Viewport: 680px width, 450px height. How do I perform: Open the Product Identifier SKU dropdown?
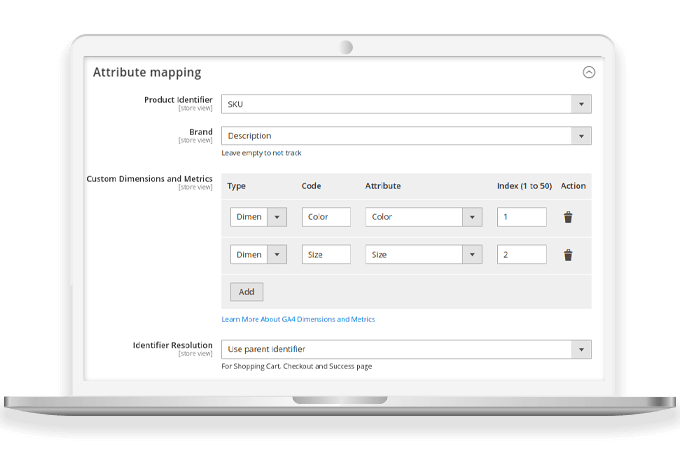(406, 104)
